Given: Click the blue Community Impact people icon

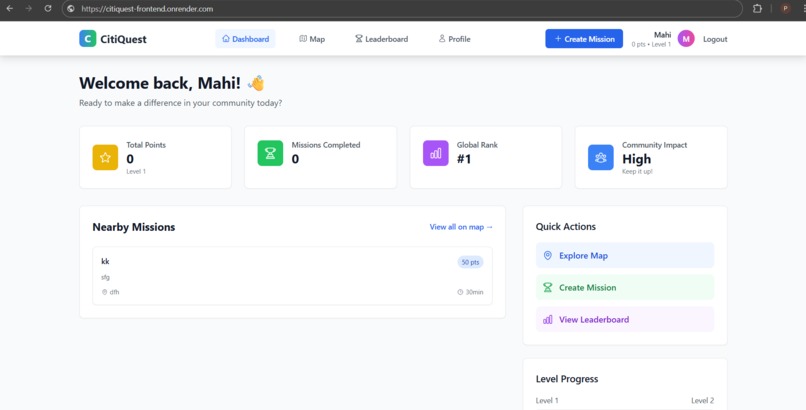Looking at the screenshot, I should tap(600, 157).
